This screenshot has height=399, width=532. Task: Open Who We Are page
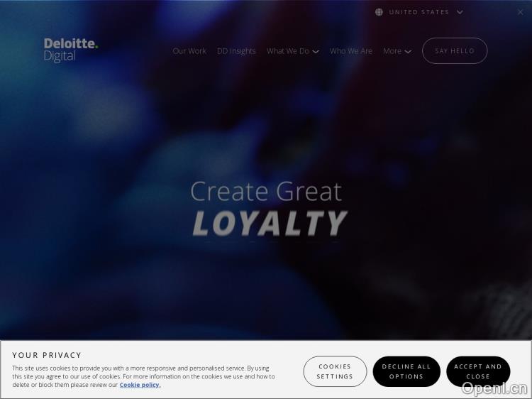351,51
